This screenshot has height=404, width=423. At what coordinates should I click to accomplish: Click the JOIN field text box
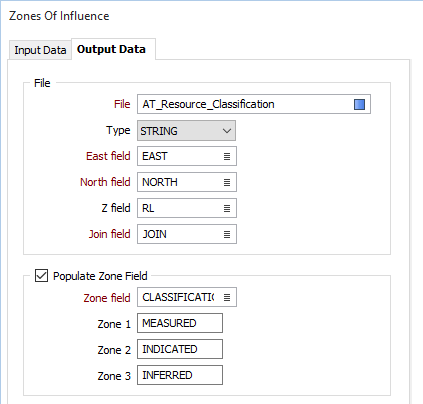coord(187,234)
